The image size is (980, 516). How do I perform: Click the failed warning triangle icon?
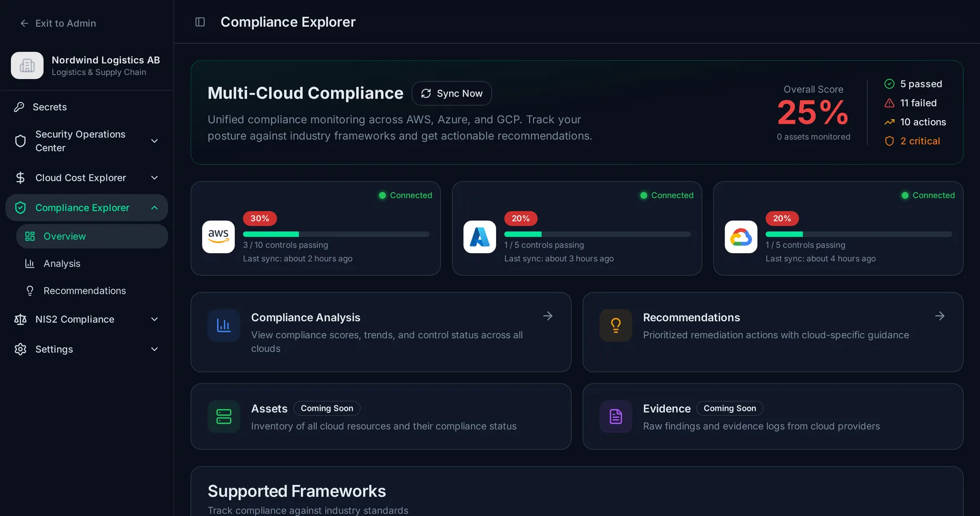coord(890,103)
